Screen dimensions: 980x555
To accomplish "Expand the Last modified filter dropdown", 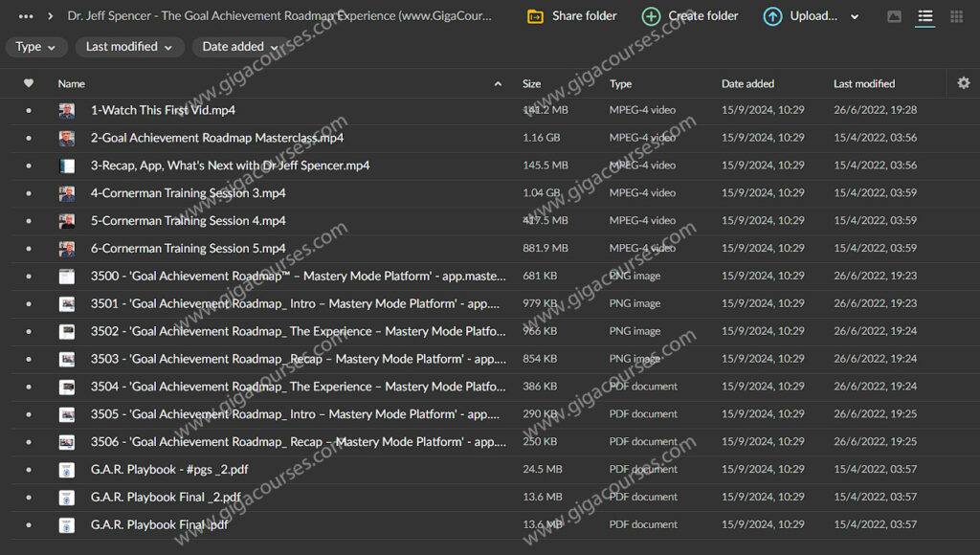I will pyautogui.click(x=128, y=47).
